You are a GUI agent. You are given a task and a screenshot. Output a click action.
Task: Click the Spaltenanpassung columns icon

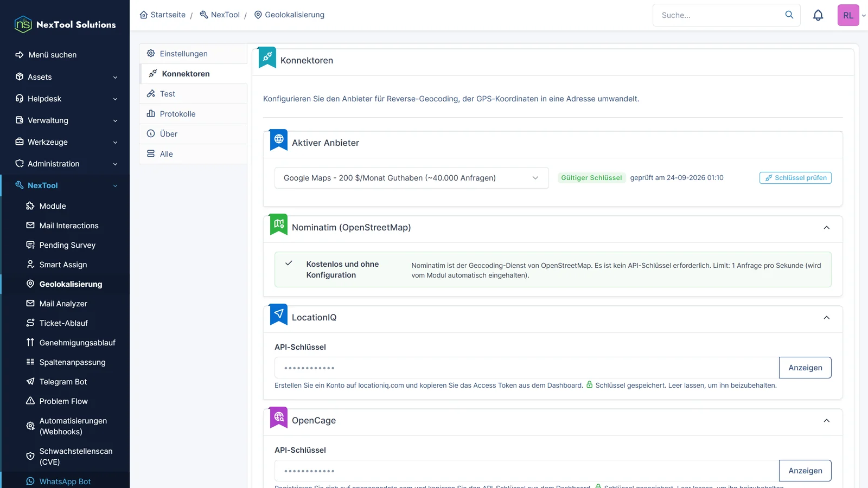tap(30, 362)
